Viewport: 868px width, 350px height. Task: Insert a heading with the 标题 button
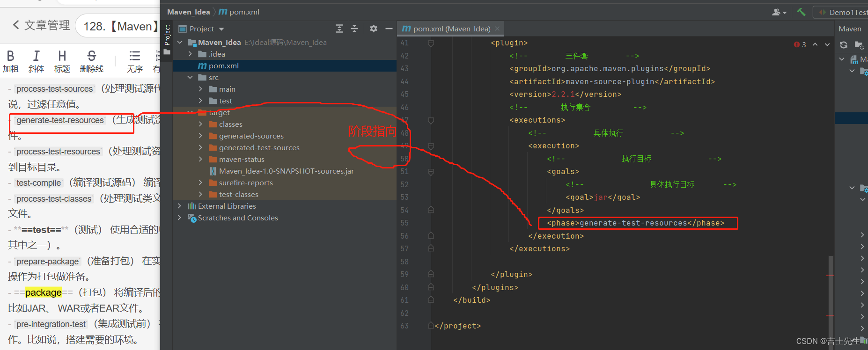click(x=62, y=62)
